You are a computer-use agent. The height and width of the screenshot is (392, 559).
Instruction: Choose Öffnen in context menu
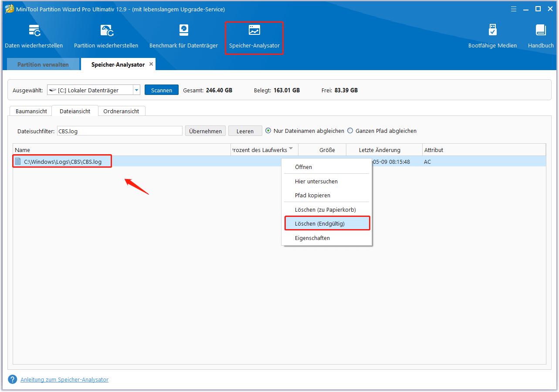point(326,167)
